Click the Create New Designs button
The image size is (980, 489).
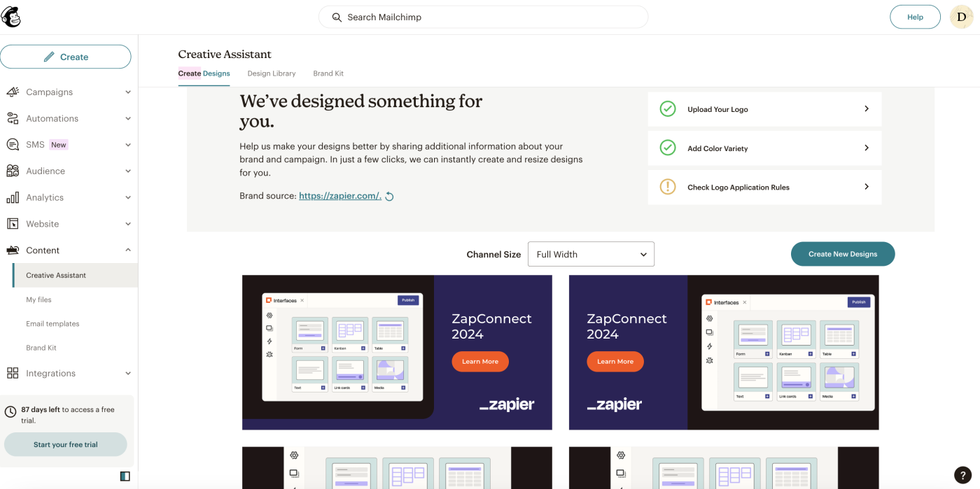pos(843,254)
